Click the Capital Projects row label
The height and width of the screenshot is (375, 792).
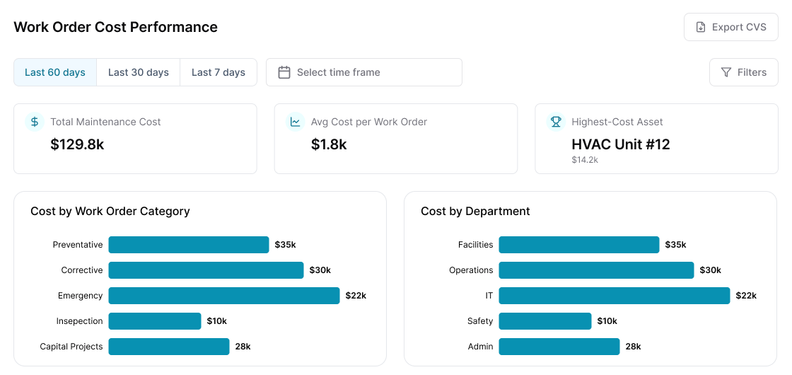coord(71,346)
